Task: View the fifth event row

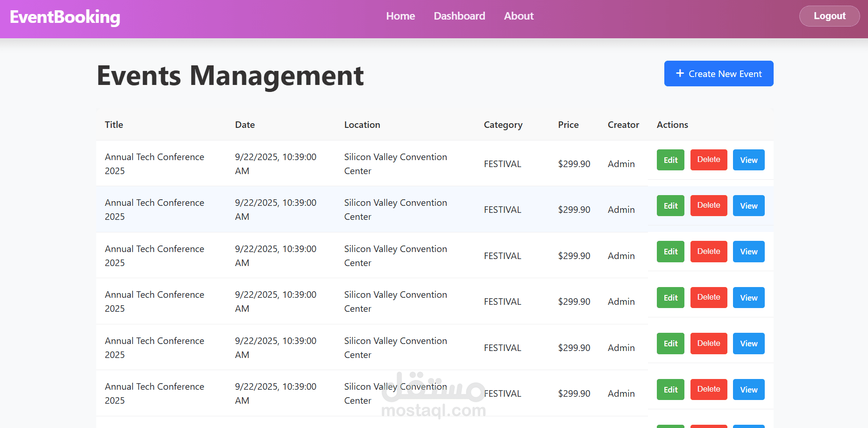Action: click(748, 344)
